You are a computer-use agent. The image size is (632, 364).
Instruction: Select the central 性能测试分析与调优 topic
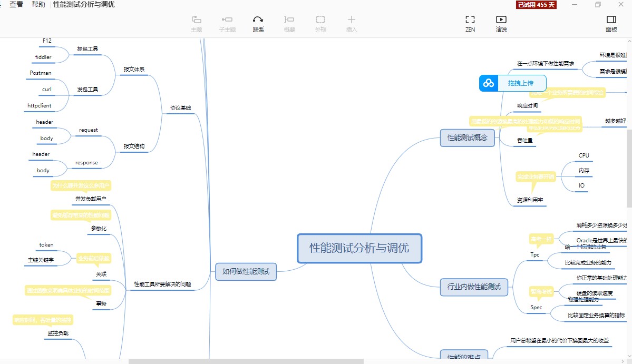[x=359, y=248]
